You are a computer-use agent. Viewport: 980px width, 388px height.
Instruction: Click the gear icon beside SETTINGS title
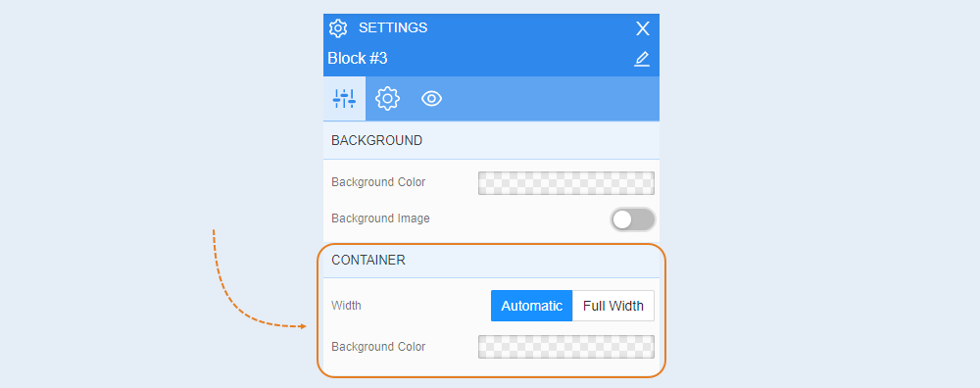point(338,28)
